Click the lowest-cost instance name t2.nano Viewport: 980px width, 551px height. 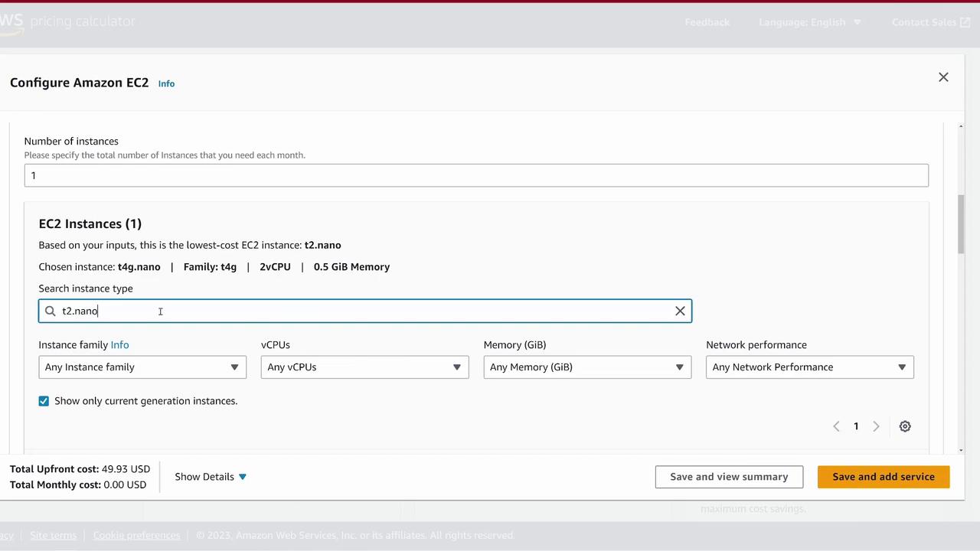pyautogui.click(x=322, y=245)
